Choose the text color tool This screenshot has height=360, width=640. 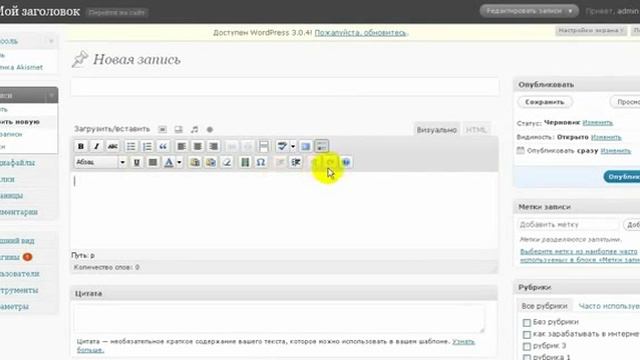point(169,162)
